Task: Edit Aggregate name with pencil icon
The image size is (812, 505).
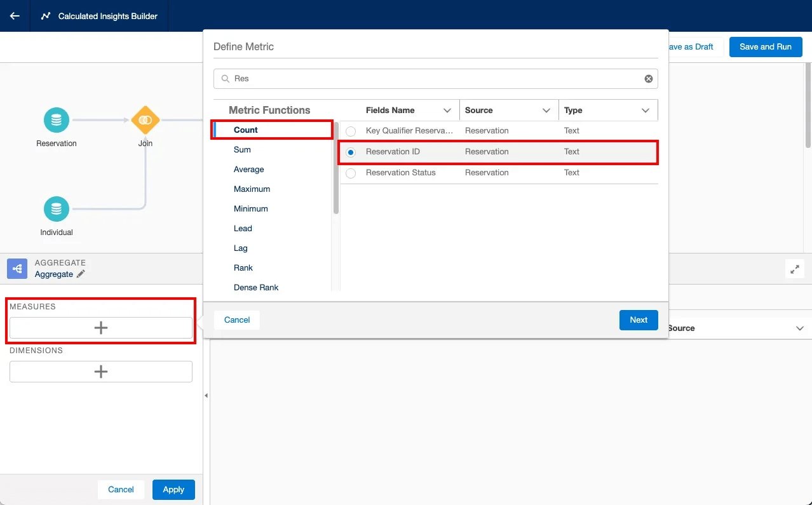Action: [x=81, y=274]
